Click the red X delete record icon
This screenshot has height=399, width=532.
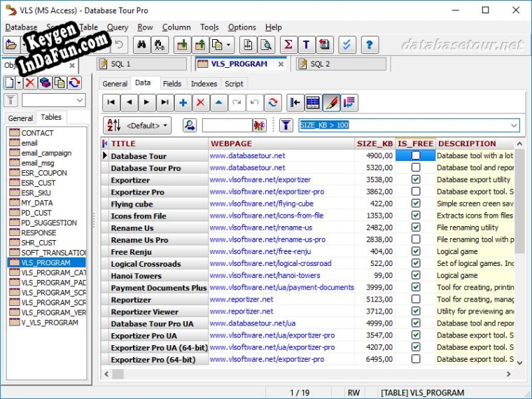click(200, 102)
